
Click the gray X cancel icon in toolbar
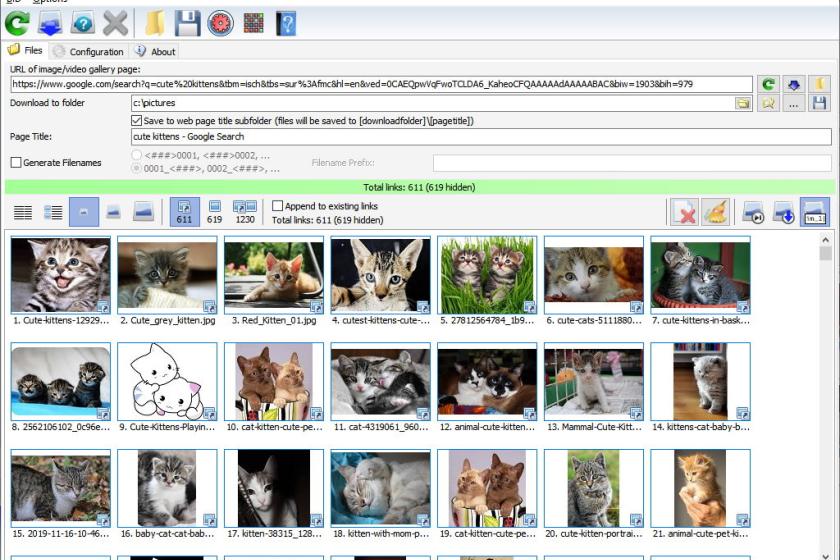115,24
